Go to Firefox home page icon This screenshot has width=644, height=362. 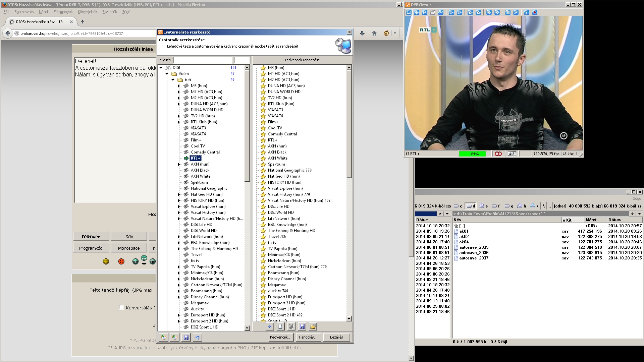coord(374,33)
